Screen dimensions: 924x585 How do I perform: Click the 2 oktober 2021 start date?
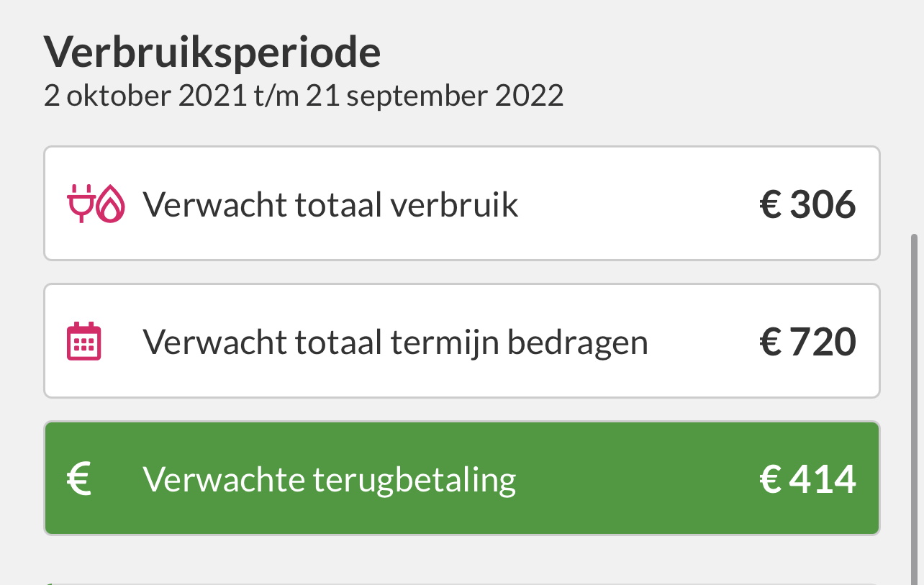145,96
